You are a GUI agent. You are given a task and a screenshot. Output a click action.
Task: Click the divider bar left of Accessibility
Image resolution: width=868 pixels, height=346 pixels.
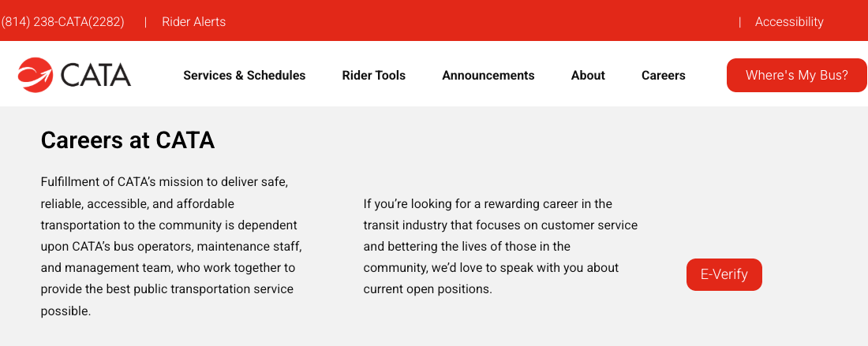point(739,22)
